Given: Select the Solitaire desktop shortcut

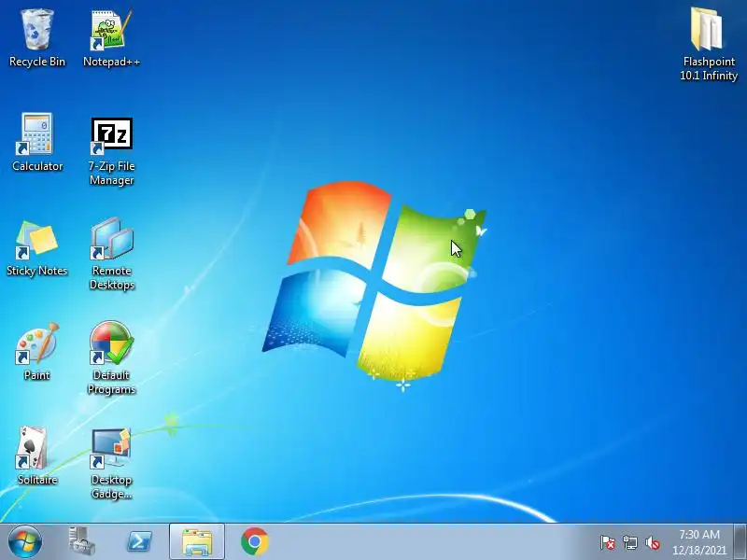Looking at the screenshot, I should (x=37, y=456).
